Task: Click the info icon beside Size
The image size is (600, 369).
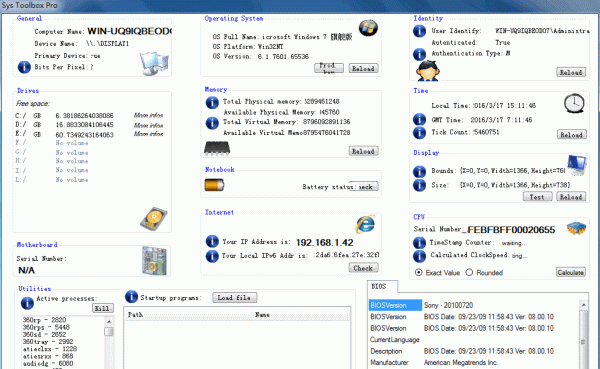Action: click(x=419, y=185)
